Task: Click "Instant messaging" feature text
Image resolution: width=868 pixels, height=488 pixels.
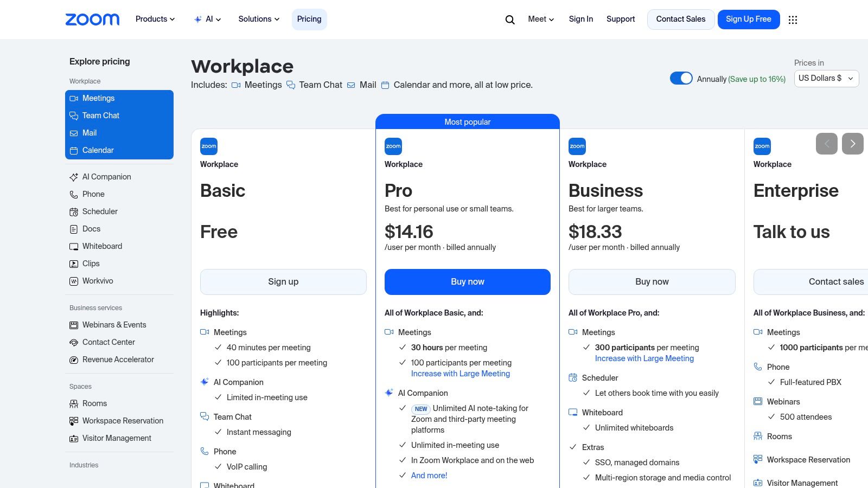Action: [259, 432]
